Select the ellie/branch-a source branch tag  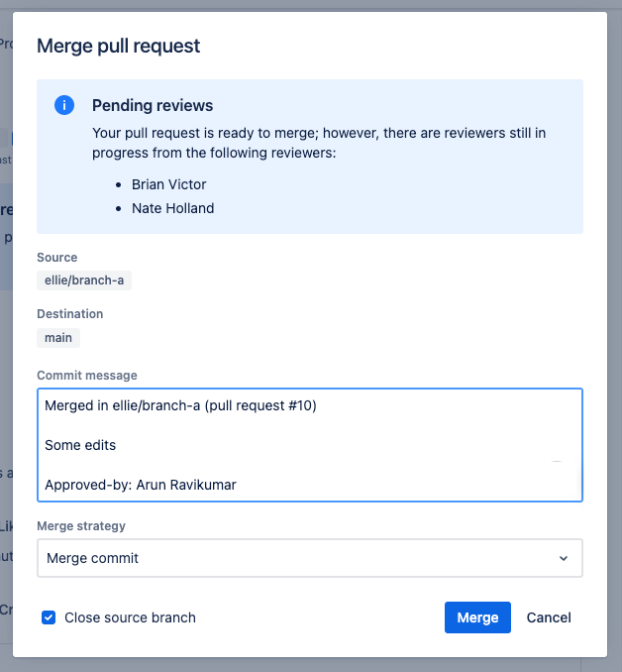pyautogui.click(x=84, y=280)
